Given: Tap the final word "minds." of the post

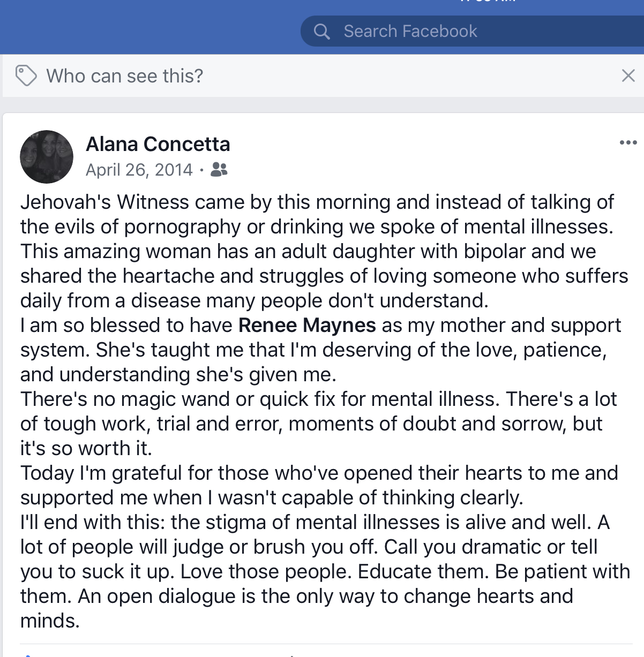Looking at the screenshot, I should click(x=50, y=621).
